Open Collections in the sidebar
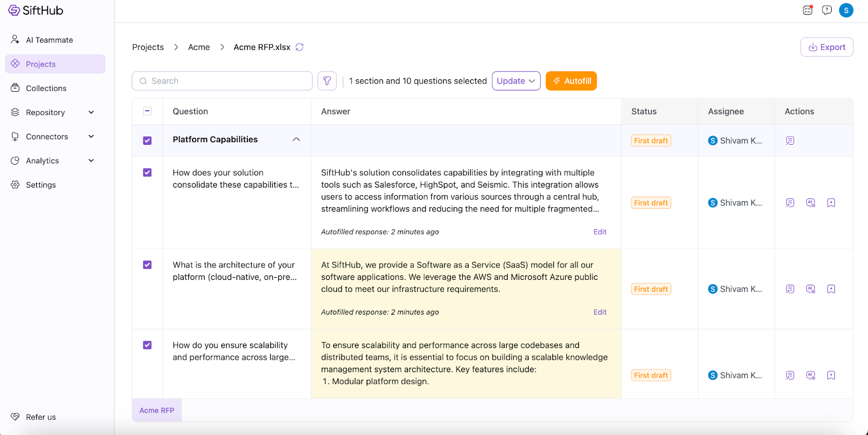The width and height of the screenshot is (868, 435). point(46,88)
